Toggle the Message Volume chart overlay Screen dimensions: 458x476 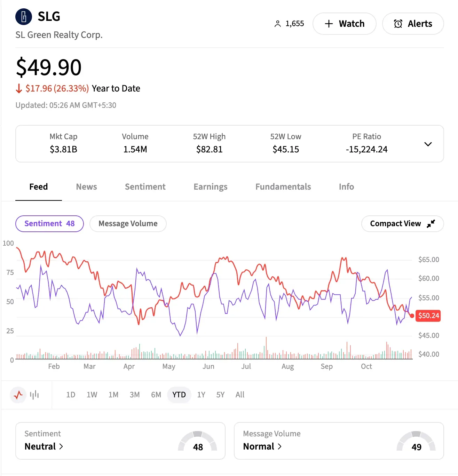(x=128, y=223)
